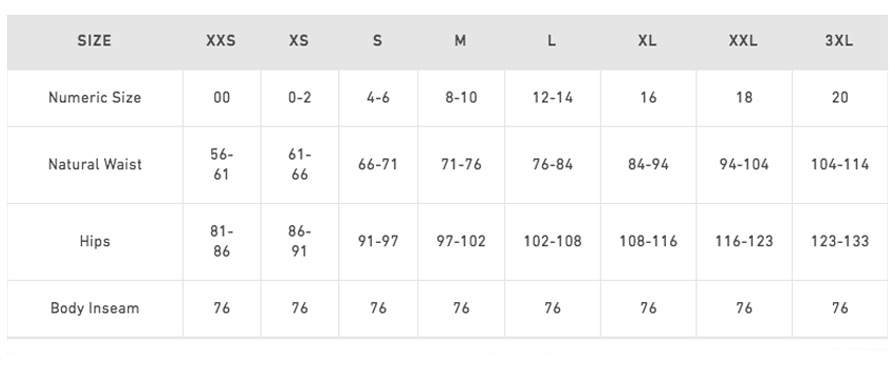Click the Natural Waist row label
The width and height of the screenshot is (895, 367).
point(95,165)
